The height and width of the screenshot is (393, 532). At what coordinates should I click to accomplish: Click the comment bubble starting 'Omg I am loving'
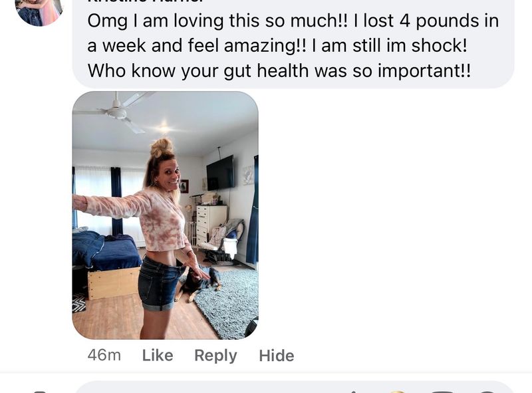pyautogui.click(x=293, y=43)
